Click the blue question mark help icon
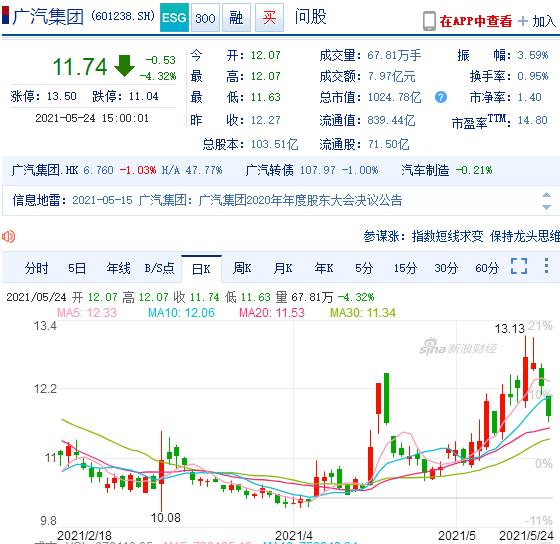The image size is (560, 544). click(441, 97)
